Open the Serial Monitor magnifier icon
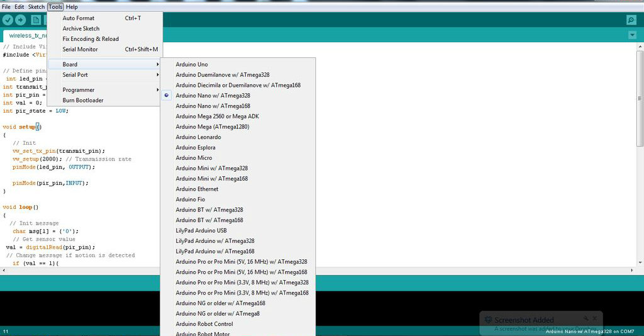The image size is (644, 336). (x=631, y=20)
